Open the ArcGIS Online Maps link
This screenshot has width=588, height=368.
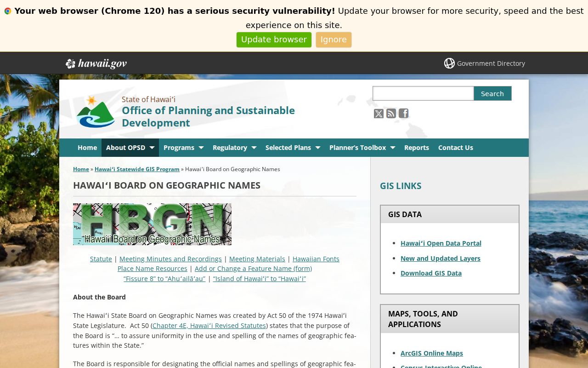(x=432, y=353)
